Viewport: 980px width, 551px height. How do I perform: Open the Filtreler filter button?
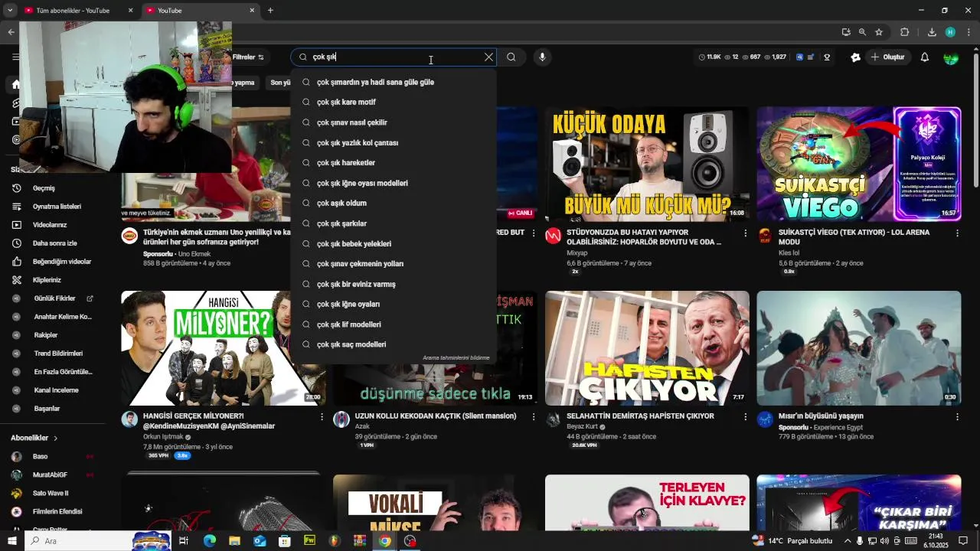coord(248,57)
